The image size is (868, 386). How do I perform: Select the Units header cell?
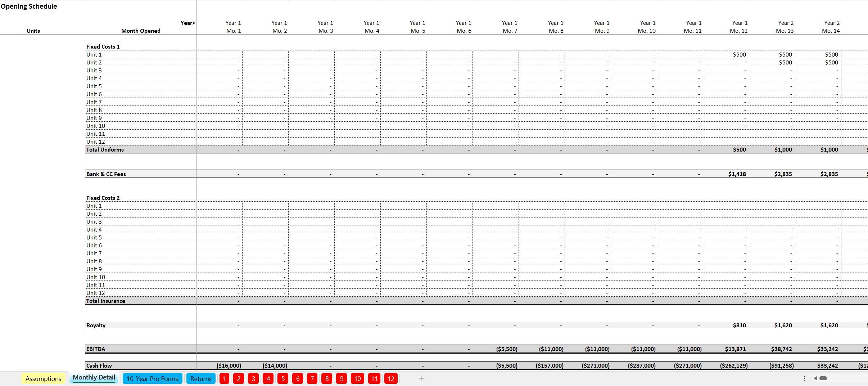33,31
